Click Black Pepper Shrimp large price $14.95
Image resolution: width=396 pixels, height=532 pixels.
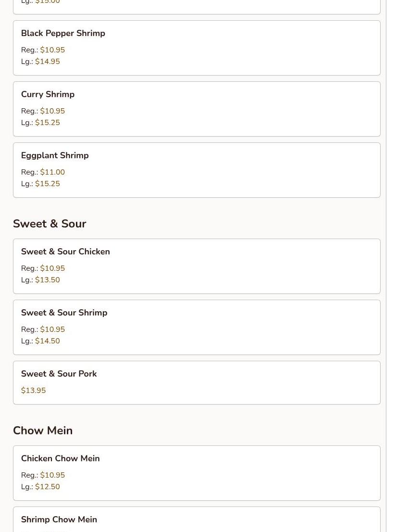[x=48, y=62]
